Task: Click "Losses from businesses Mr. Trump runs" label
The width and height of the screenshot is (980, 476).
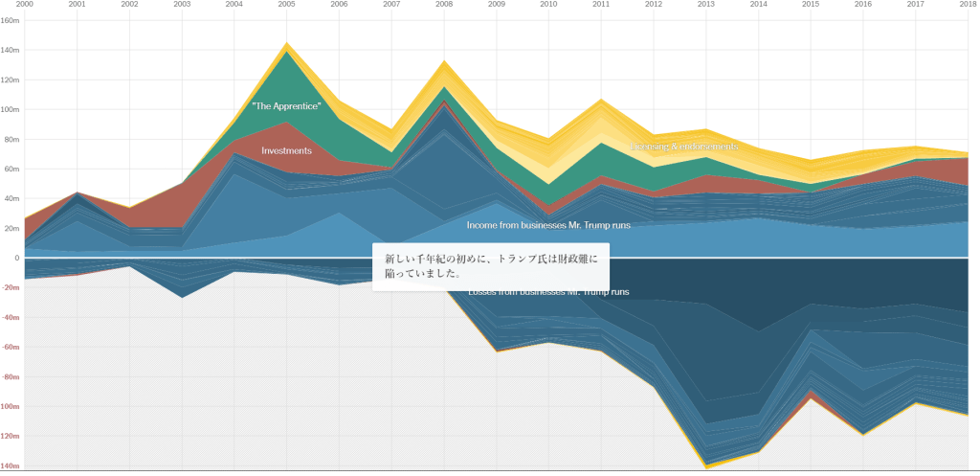Action: click(x=549, y=291)
